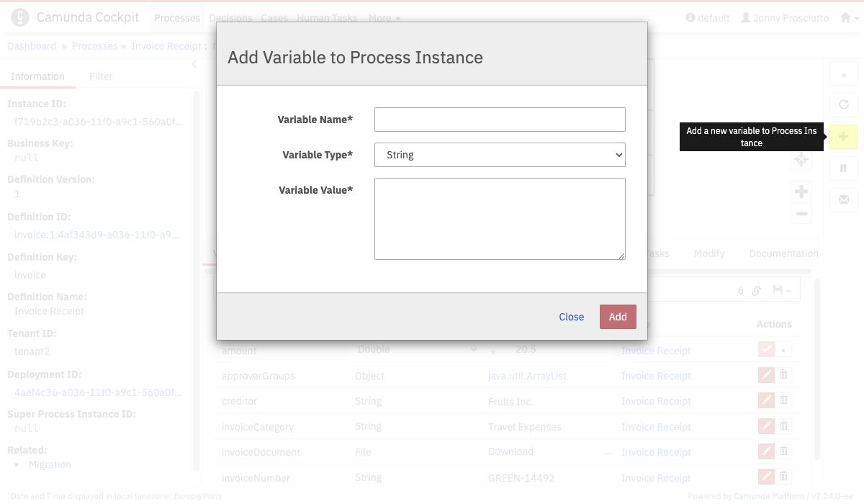Click the add variable plus icon
This screenshot has height=504, width=864.
(x=843, y=137)
